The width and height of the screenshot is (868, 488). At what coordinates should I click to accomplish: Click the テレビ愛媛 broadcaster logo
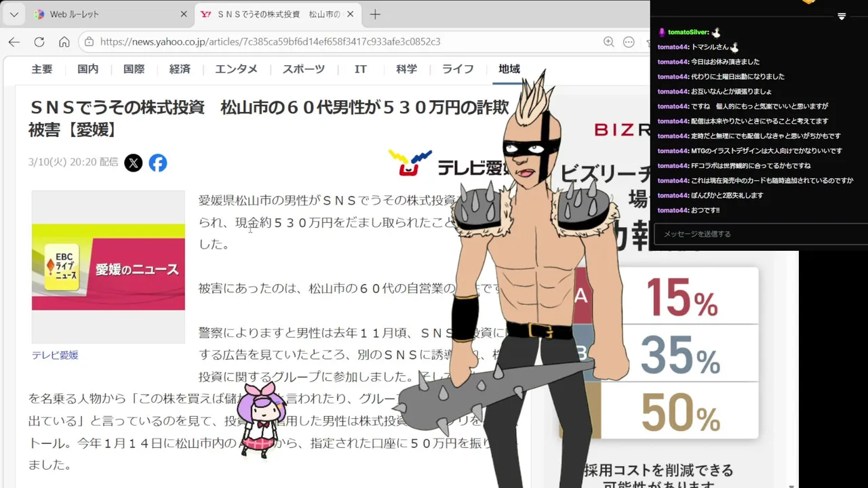tap(450, 164)
